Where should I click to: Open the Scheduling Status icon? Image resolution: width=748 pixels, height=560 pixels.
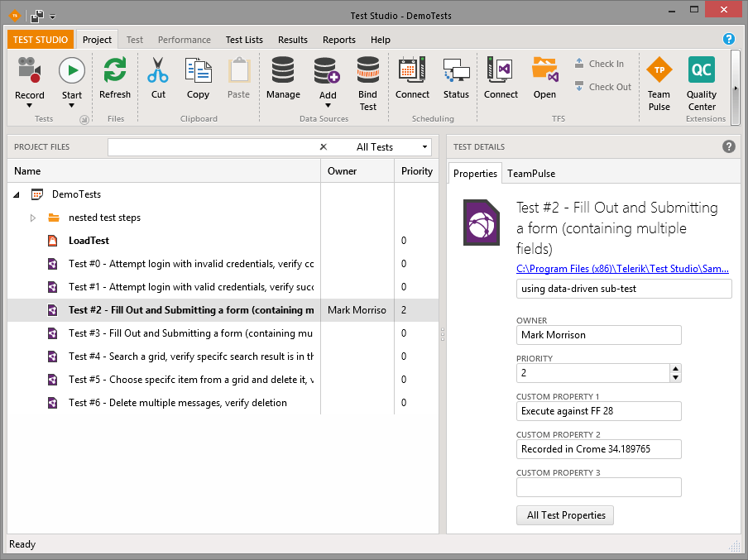click(456, 71)
